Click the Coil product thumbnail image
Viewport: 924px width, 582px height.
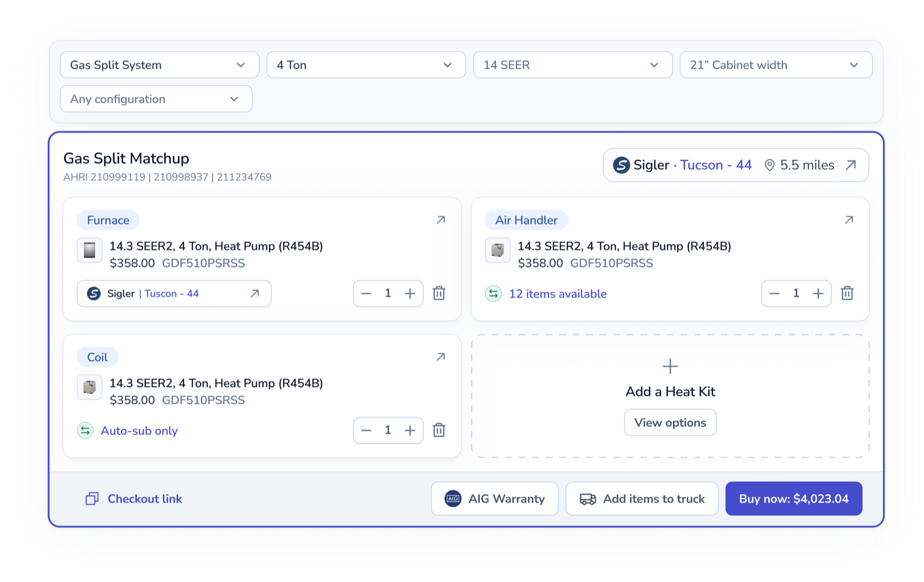coord(90,387)
